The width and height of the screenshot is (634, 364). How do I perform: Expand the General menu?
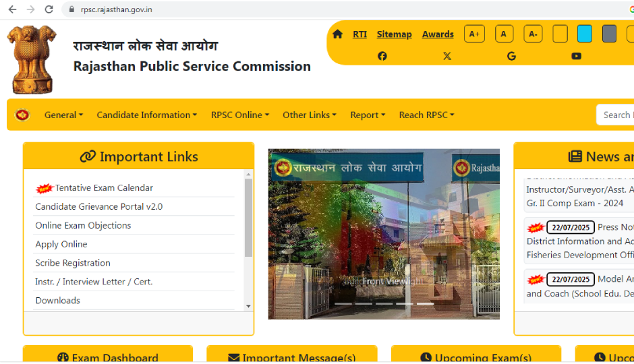click(63, 115)
